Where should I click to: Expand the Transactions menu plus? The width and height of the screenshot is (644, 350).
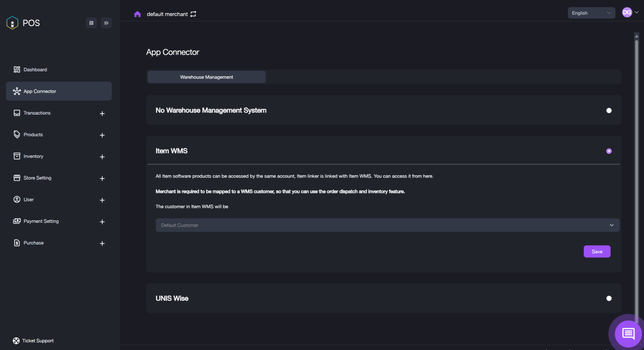click(x=102, y=114)
